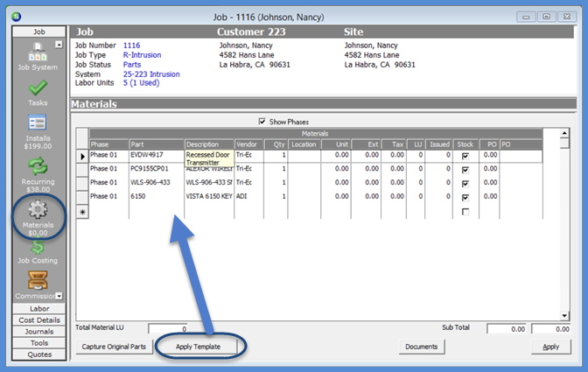588x372 pixels.
Task: Sort by the Qty column header
Action: pyautogui.click(x=276, y=144)
